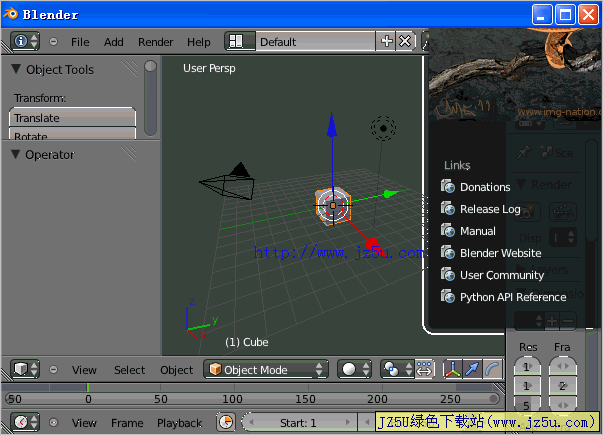Click the Translate button
The image size is (603, 435).
72,118
